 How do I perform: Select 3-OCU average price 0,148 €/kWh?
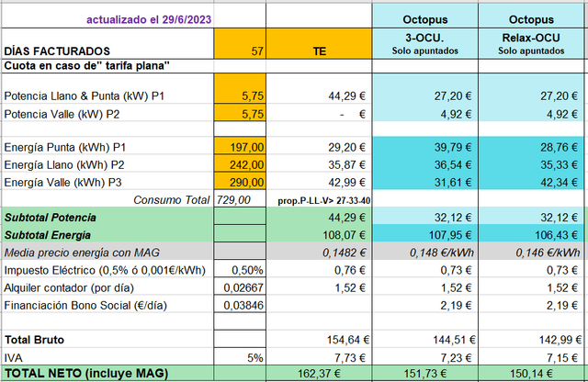coord(425,252)
